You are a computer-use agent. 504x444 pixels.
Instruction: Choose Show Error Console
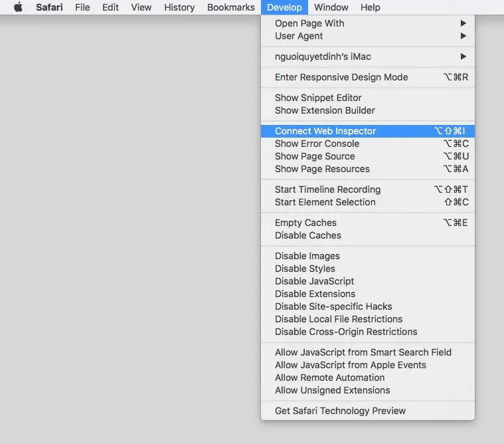[368, 144]
